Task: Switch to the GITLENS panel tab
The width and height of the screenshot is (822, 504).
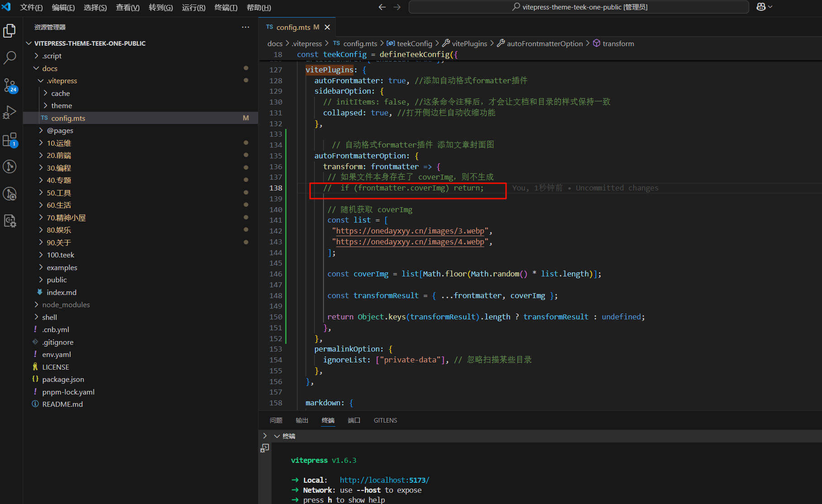Action: (385, 420)
